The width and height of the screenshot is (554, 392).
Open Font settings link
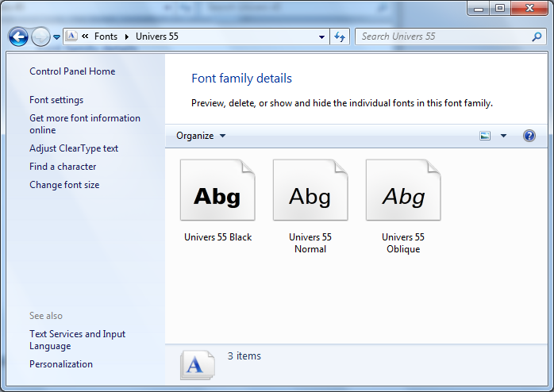click(x=56, y=100)
